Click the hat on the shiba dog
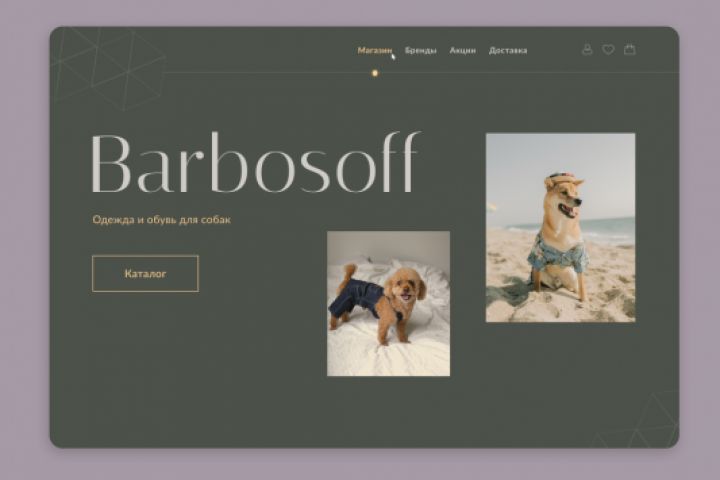 coord(559,181)
